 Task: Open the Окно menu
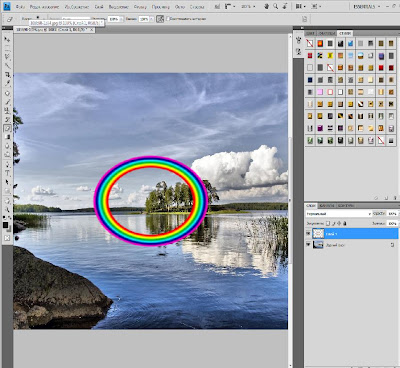tap(180, 7)
